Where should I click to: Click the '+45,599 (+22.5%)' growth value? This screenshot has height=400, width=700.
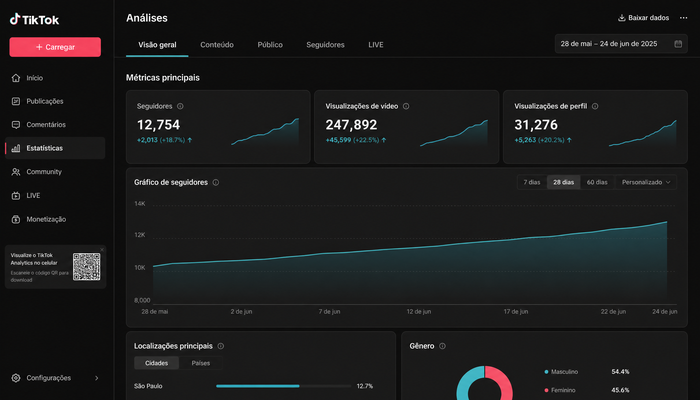pyautogui.click(x=356, y=140)
